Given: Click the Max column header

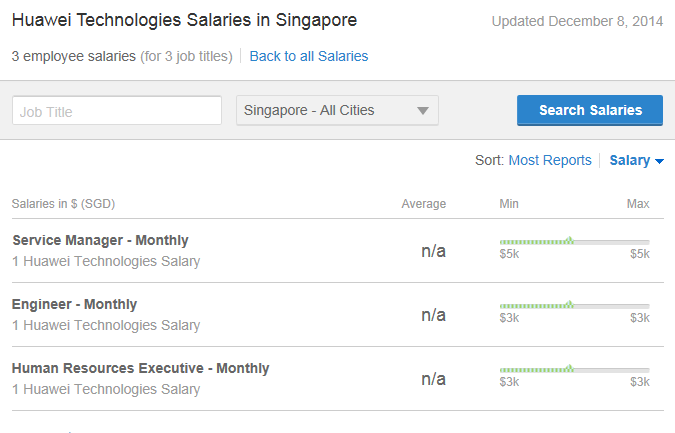Looking at the screenshot, I should tap(638, 204).
